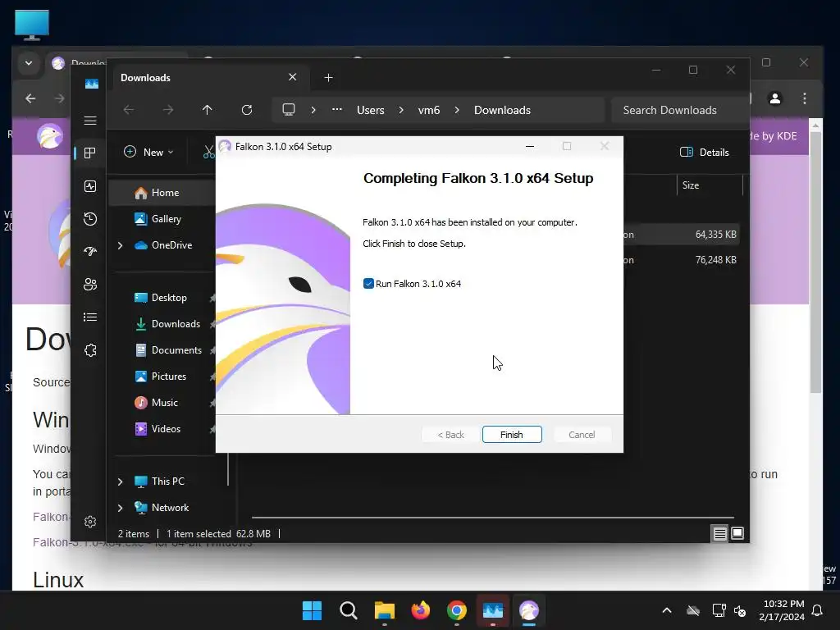
Task: Expand the Network tree node
Action: 120,508
